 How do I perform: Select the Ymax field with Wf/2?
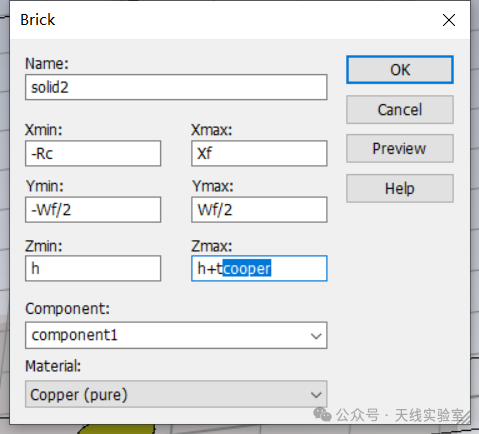pyautogui.click(x=259, y=210)
